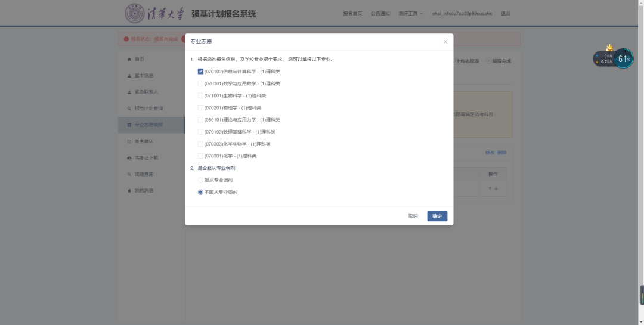
Task: Open 公告通知 in the top navigation
Action: point(380,14)
